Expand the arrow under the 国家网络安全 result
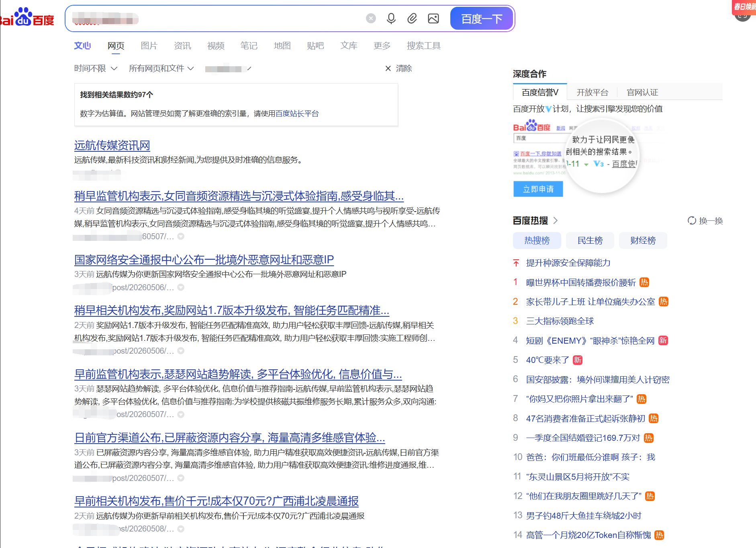756x548 pixels. coord(181,287)
